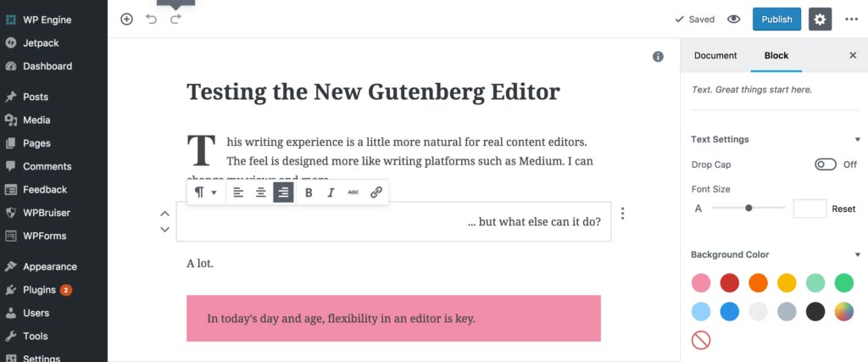Apply strikethrough formatting

[353, 192]
